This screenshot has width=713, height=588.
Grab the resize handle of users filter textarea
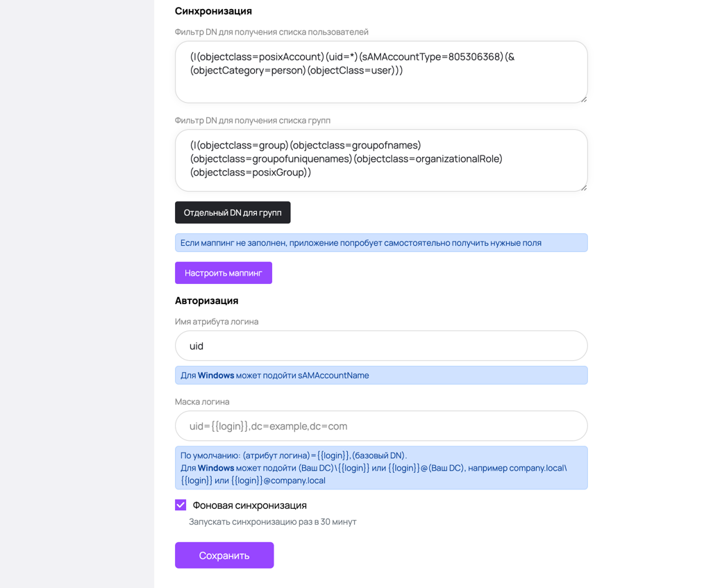tap(584, 99)
